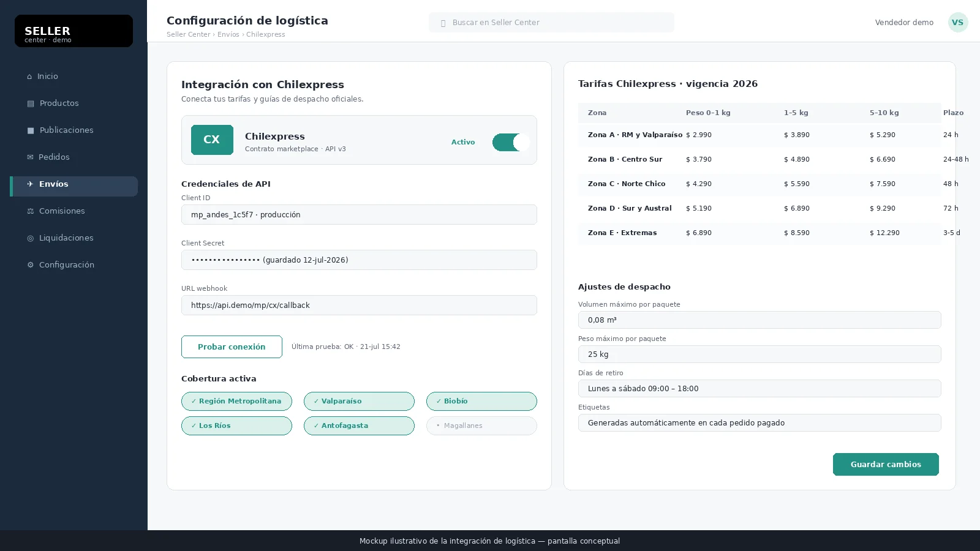Viewport: 980px width, 551px height.
Task: Enable Magallanes coverage chip
Action: (x=481, y=425)
